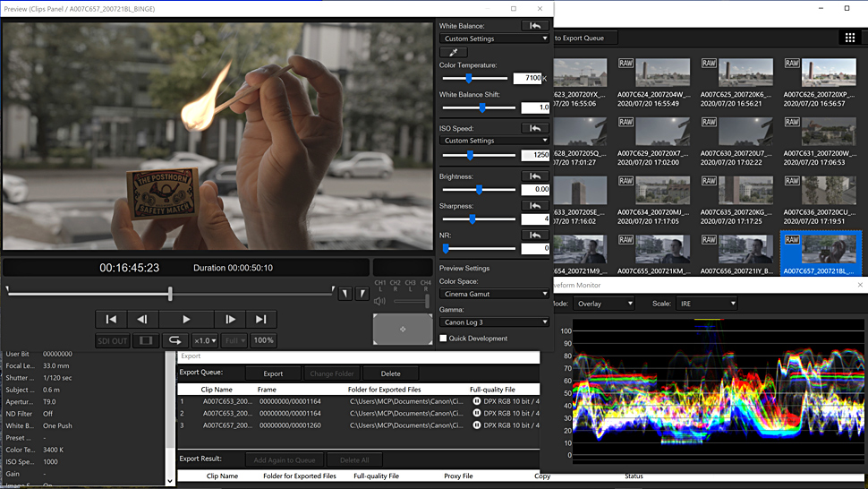The width and height of the screenshot is (868, 489).
Task: Adjust the NR slider handle
Action: click(446, 248)
